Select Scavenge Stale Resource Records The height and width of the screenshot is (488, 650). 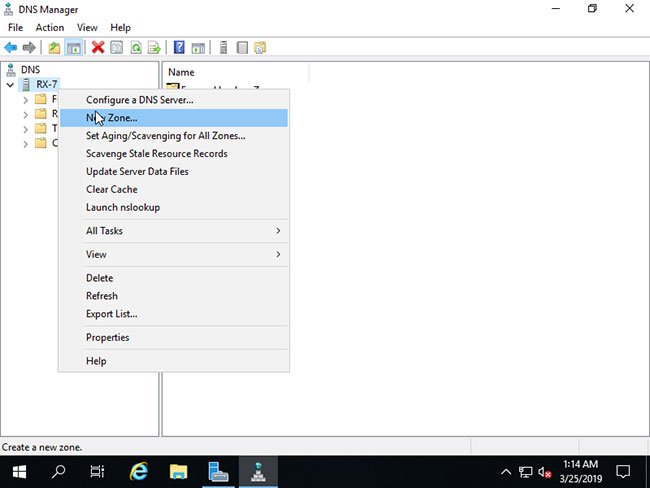click(x=174, y=154)
